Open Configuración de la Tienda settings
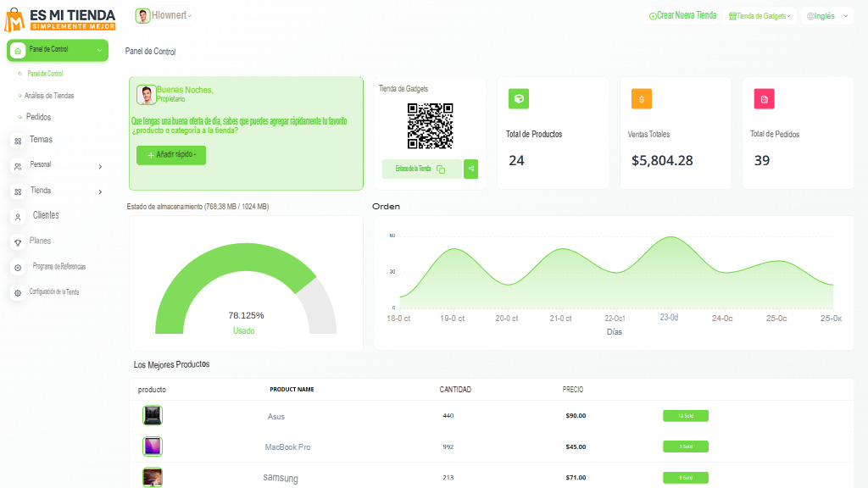868x488 pixels. [x=53, y=292]
